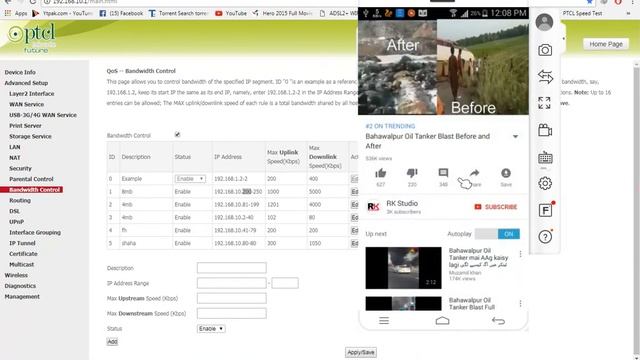This screenshot has height=360, width=640.
Task: Open Wireless menu
Action: click(x=16, y=275)
